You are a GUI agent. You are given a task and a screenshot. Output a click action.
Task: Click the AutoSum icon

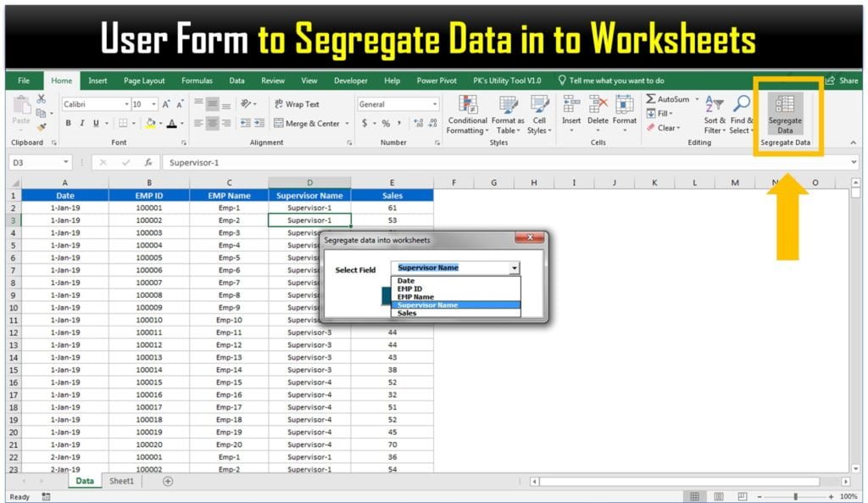point(652,99)
